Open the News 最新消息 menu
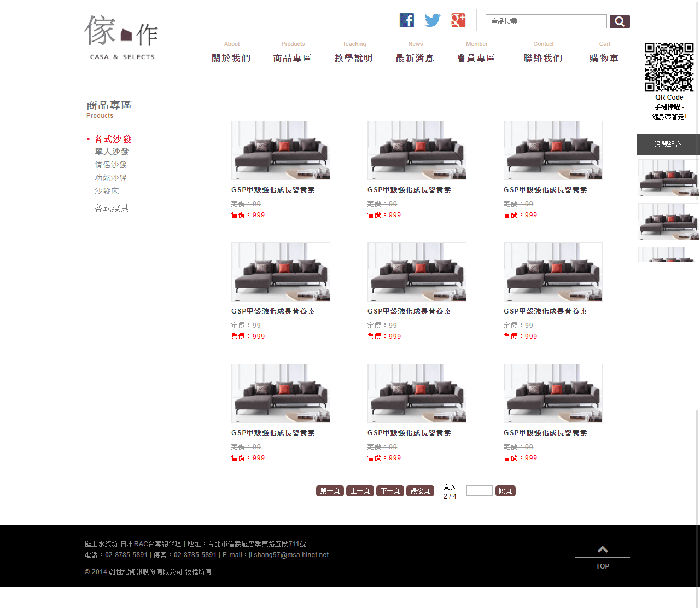 tap(415, 52)
